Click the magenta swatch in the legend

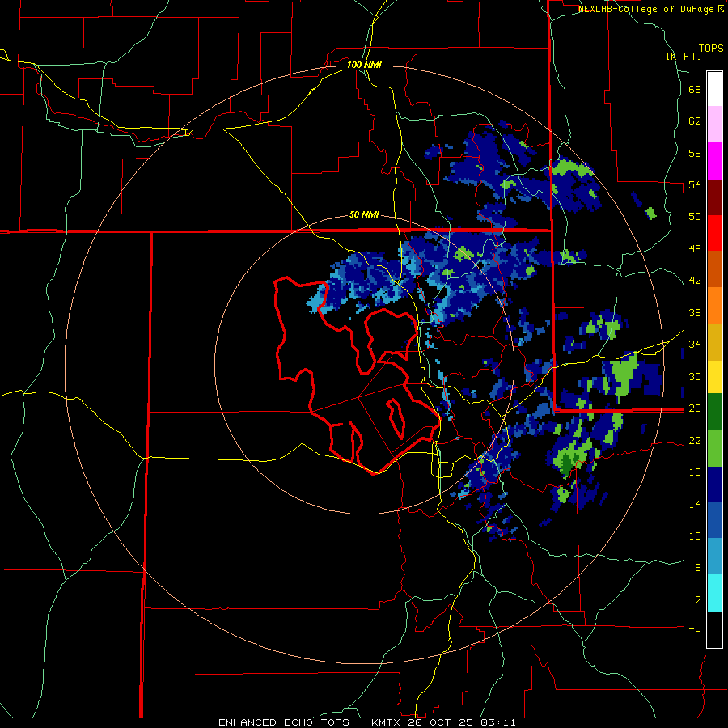click(714, 161)
